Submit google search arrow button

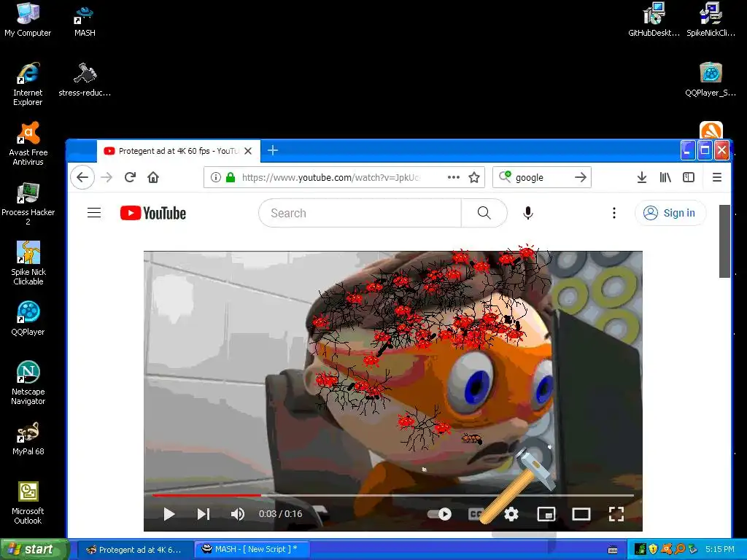coord(580,178)
